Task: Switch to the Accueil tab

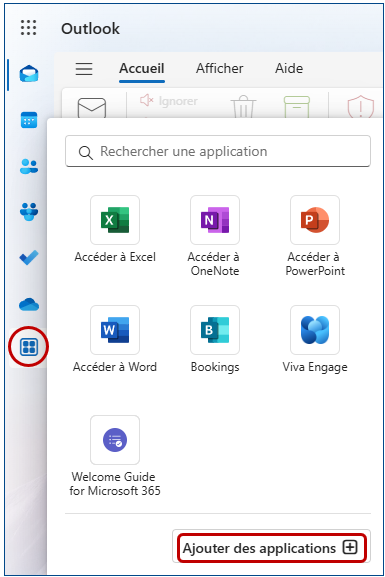Action: pyautogui.click(x=142, y=68)
